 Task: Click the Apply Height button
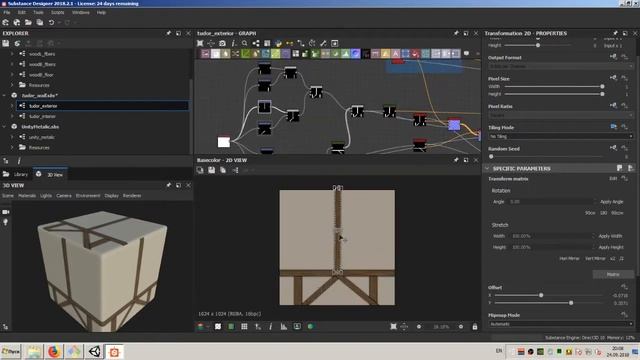point(611,247)
